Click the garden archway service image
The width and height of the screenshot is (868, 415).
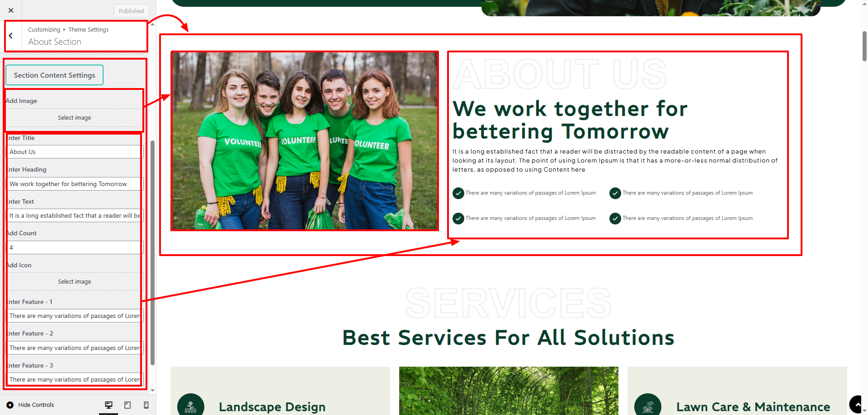click(x=509, y=391)
